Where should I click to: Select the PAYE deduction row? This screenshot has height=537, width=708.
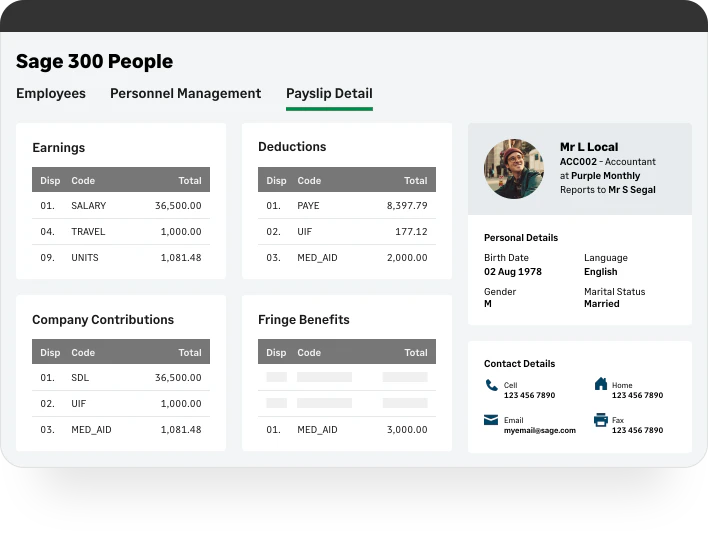(x=347, y=206)
